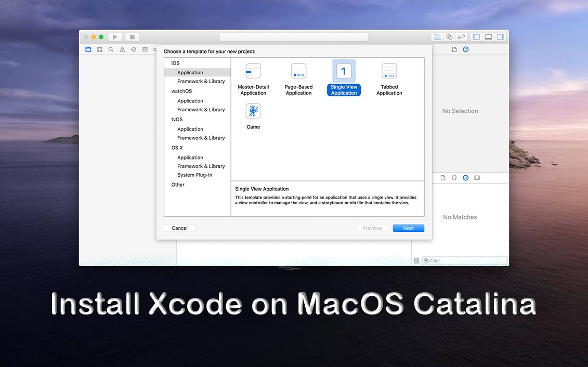Viewport: 588px width, 367px height.
Task: Click Next to continue project setup
Action: point(408,228)
